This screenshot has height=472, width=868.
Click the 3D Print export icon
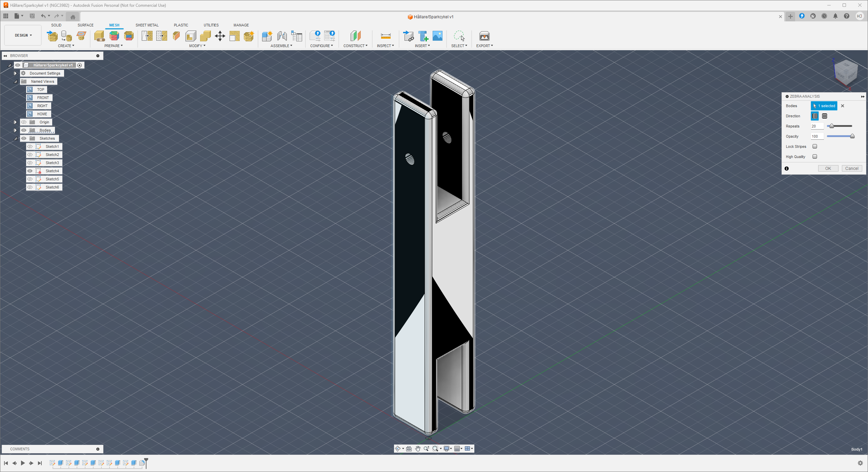coord(484,36)
